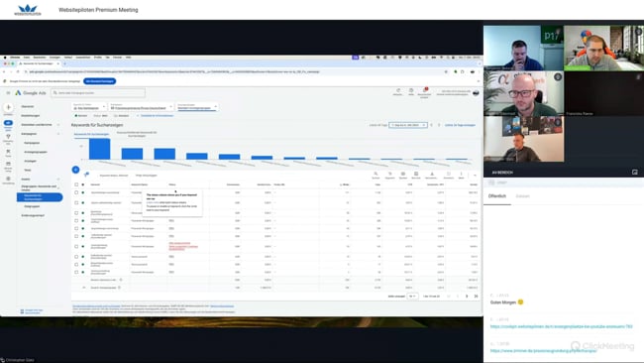Click the blue plus button above keyword table
644x363 pixels.
pyautogui.click(x=75, y=170)
